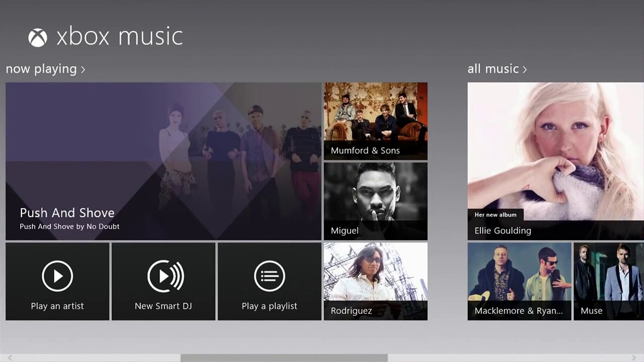Screen dimensions: 644x362
Task: Click the Xbox logo icon
Action: [x=38, y=38]
